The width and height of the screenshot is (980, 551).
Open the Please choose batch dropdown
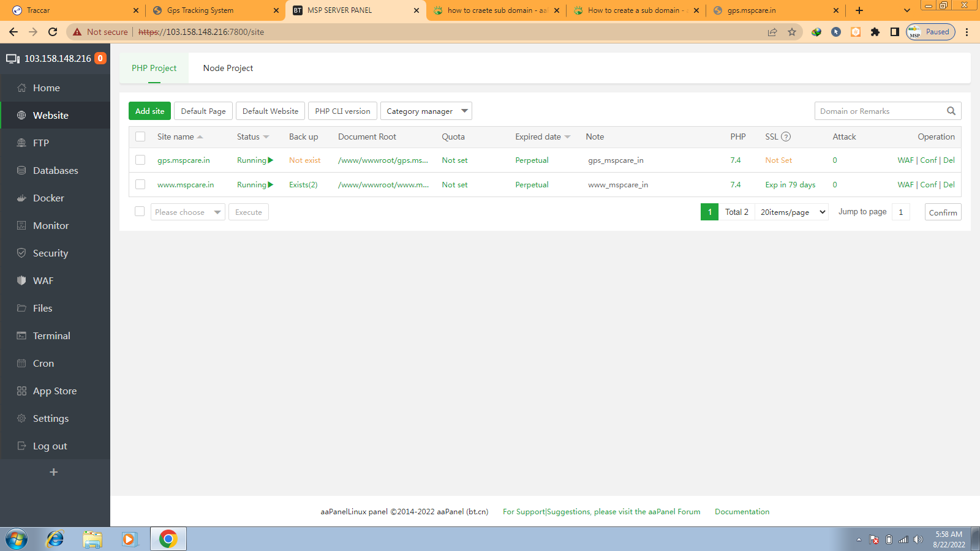coord(188,212)
